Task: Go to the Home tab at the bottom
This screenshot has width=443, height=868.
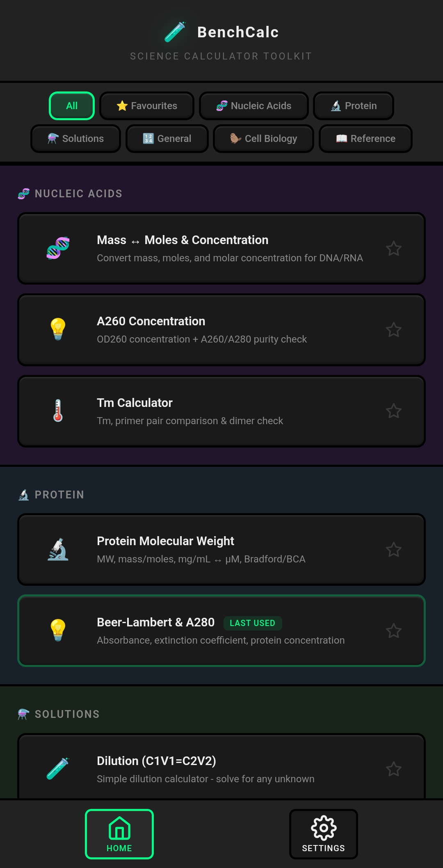Action: pyautogui.click(x=119, y=834)
